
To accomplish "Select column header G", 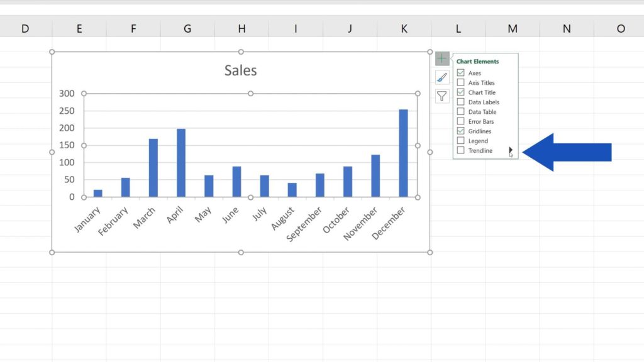I will pos(187,28).
